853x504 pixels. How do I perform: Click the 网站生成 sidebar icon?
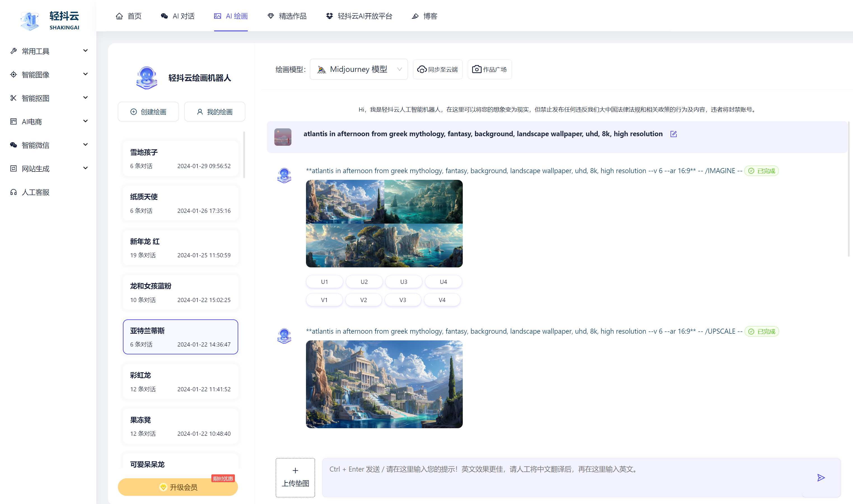click(14, 168)
